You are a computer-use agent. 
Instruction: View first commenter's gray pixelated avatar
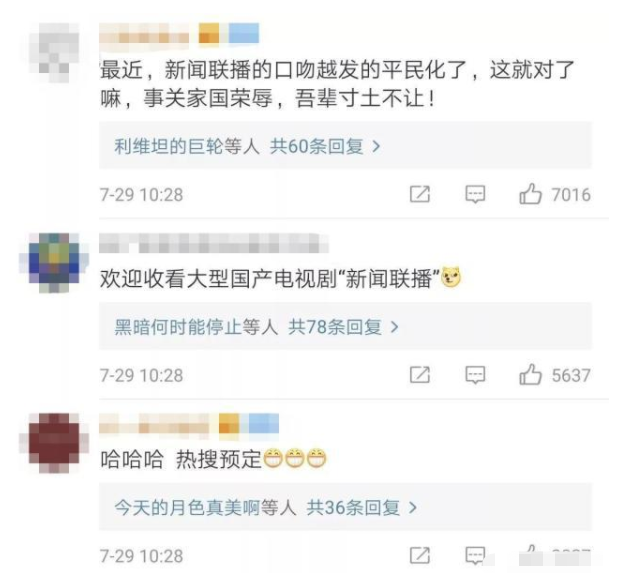pos(55,53)
